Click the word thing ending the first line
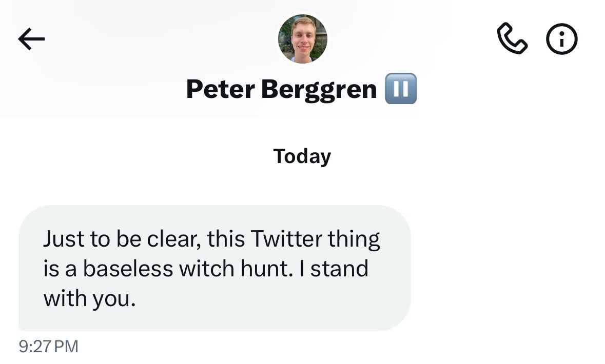This screenshot has height=364, width=605. [x=354, y=239]
